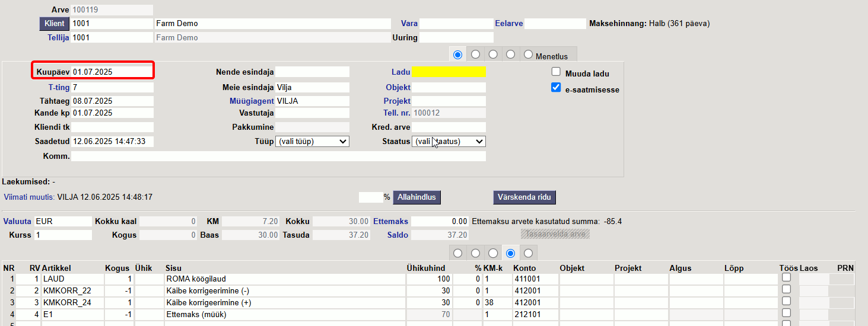The width and height of the screenshot is (868, 326).
Task: Click the Käibe korrigeerimine (-) cell
Action: pos(285,290)
